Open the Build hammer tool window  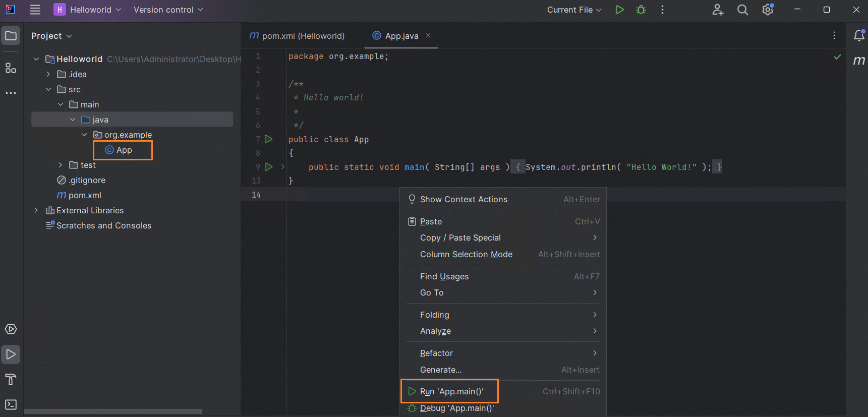coord(11,379)
